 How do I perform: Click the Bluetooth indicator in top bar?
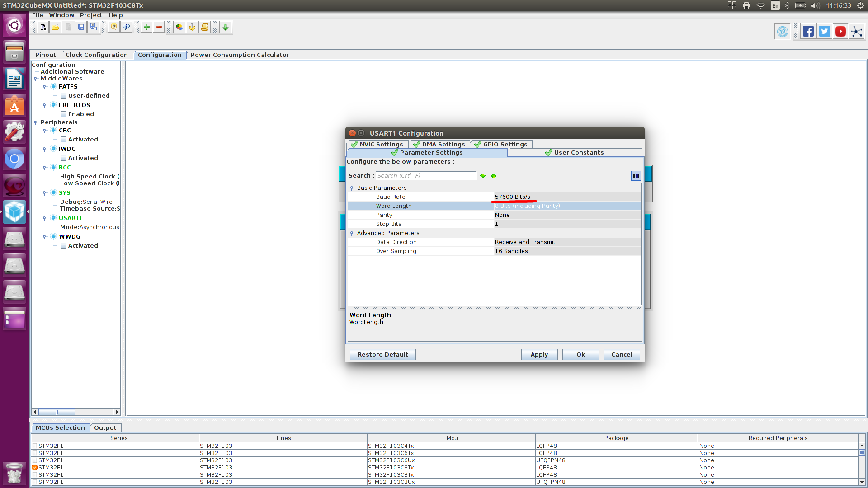coord(787,5)
